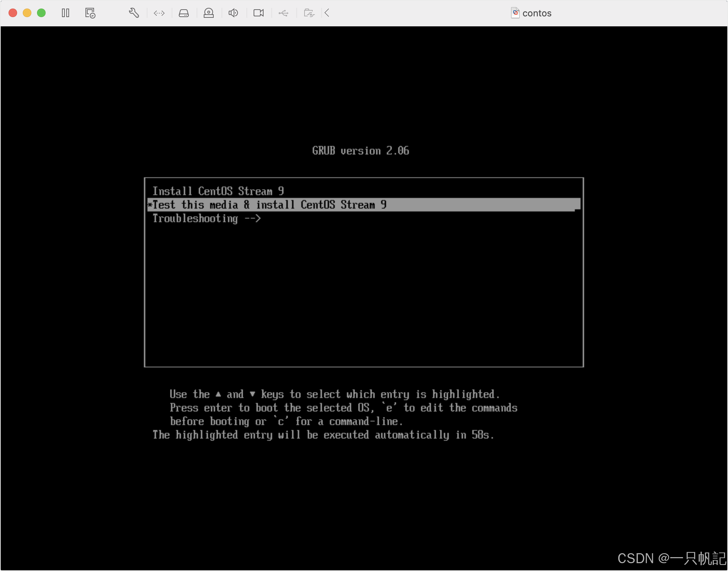Select the contos document icon in title bar

pyautogui.click(x=515, y=13)
